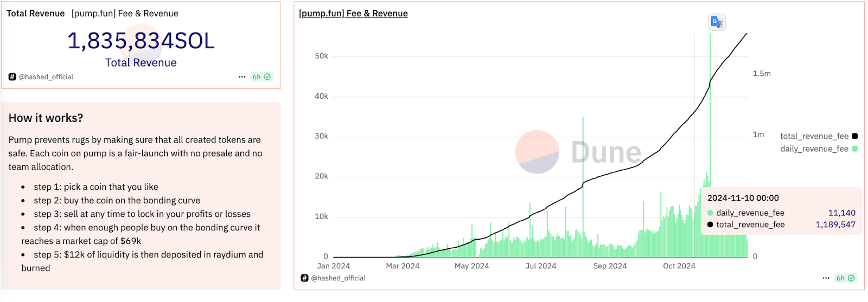Click the step 3 sell at any time line

pyautogui.click(x=142, y=214)
